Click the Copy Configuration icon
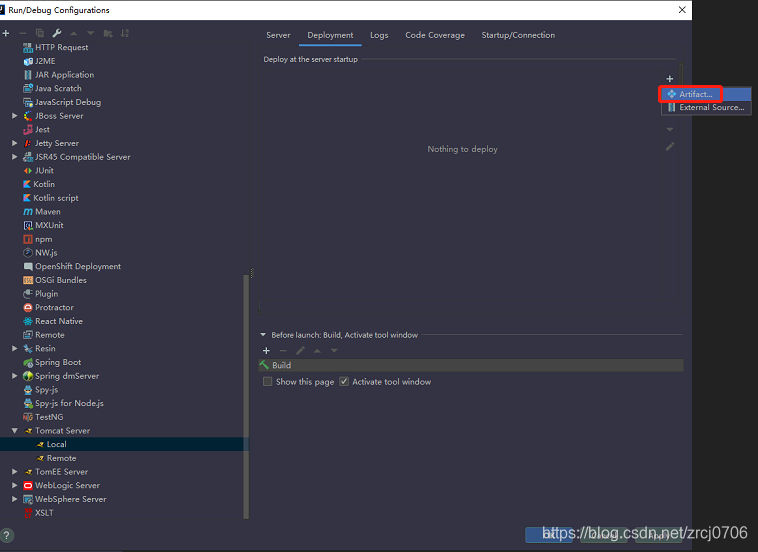This screenshot has width=758, height=552. point(40,33)
